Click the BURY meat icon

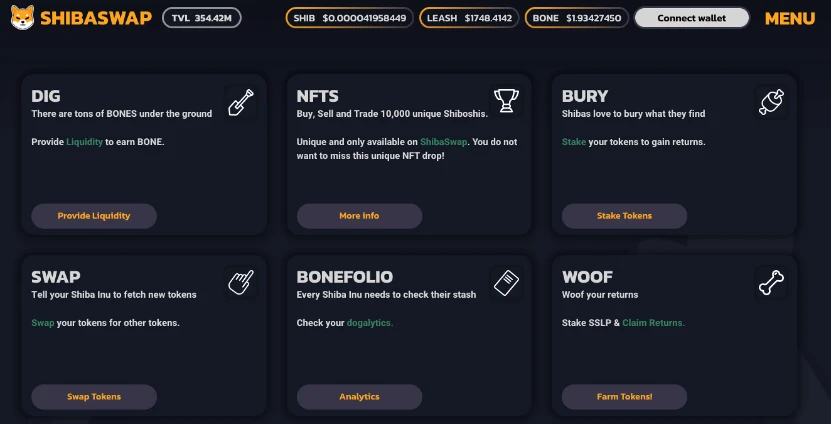770,102
